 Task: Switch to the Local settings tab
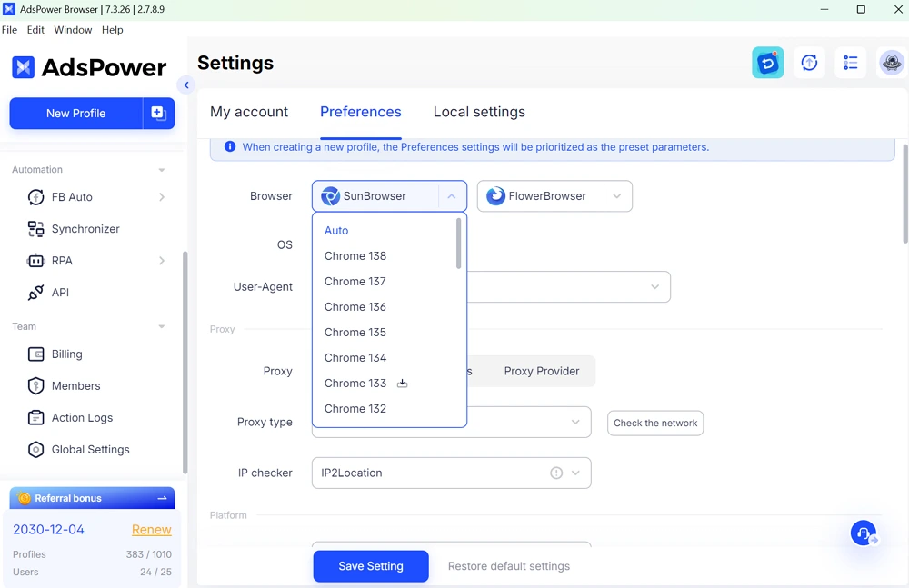[479, 112]
